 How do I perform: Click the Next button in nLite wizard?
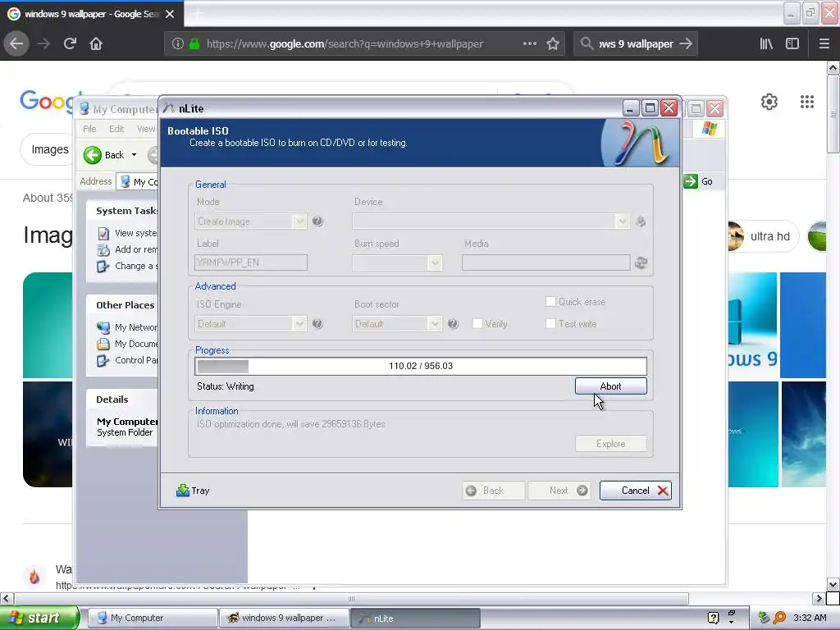coord(559,491)
